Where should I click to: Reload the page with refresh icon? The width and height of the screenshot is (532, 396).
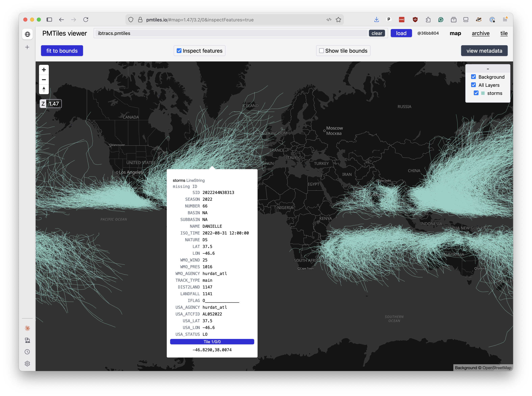coord(86,20)
